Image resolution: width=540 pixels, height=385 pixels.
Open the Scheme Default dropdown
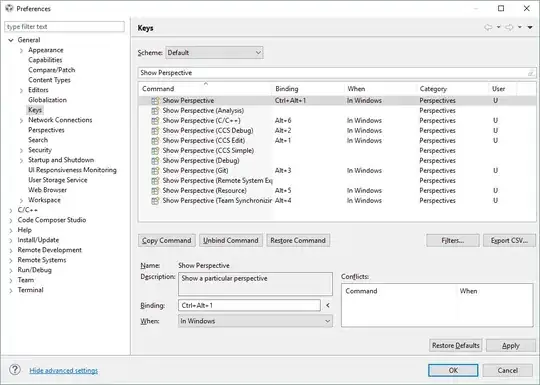[x=214, y=53]
